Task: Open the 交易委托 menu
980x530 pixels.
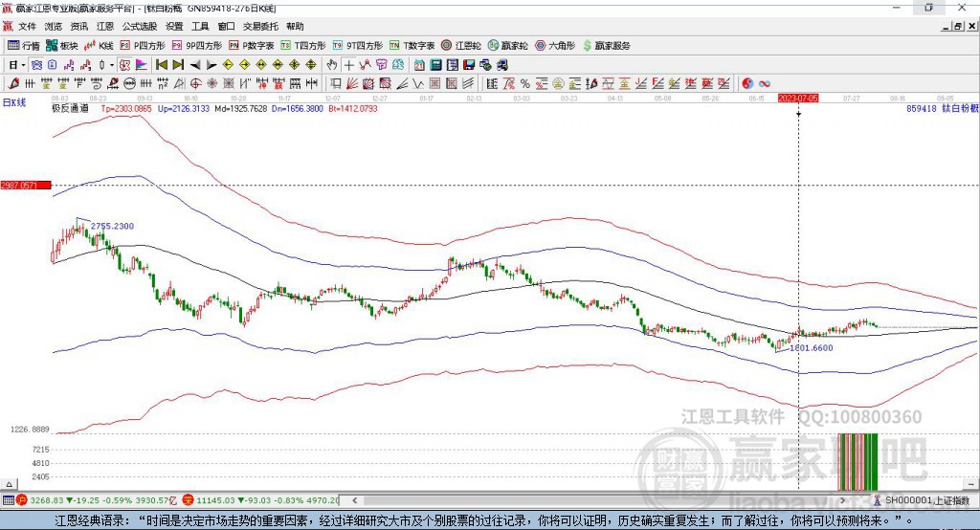Action: pyautogui.click(x=260, y=26)
